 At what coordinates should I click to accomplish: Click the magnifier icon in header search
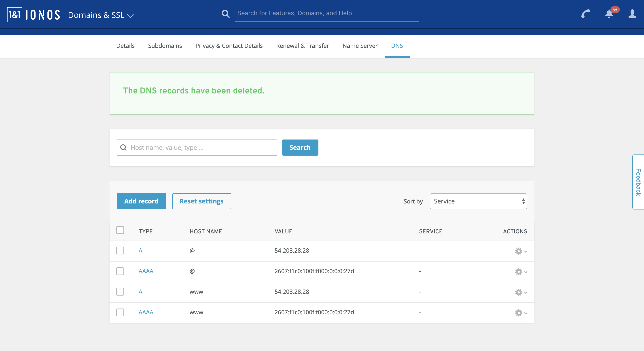pos(225,14)
